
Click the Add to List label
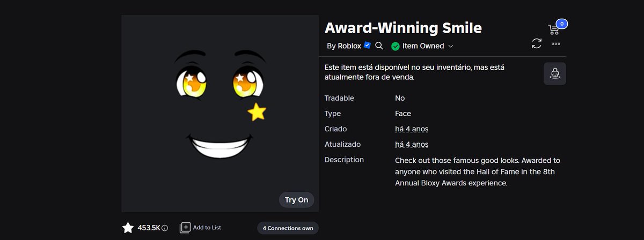(x=207, y=228)
